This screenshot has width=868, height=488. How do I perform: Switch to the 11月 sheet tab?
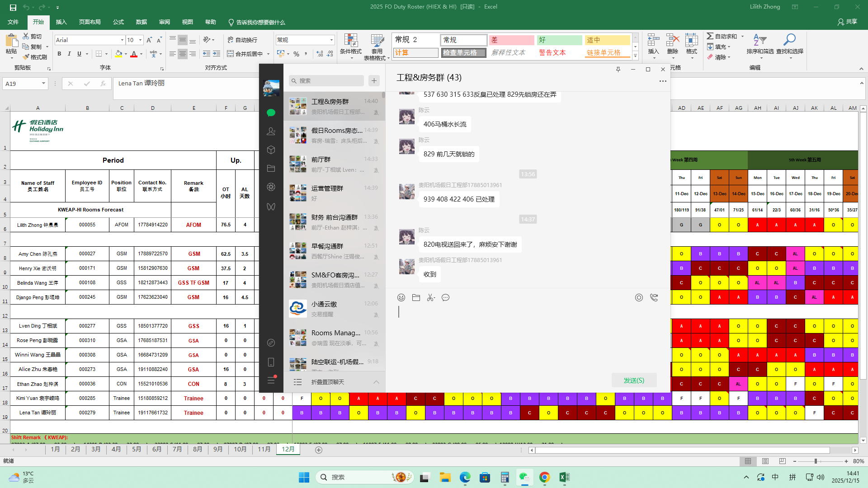(264, 449)
